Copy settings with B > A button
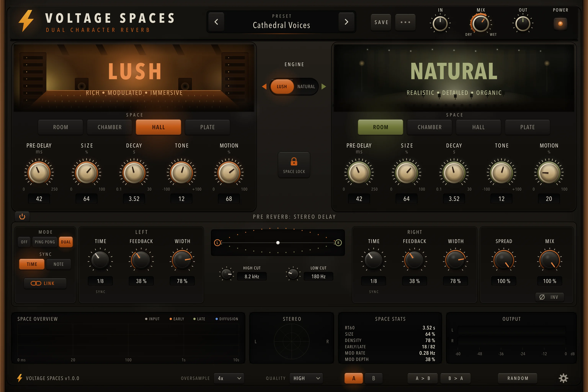 (x=456, y=378)
